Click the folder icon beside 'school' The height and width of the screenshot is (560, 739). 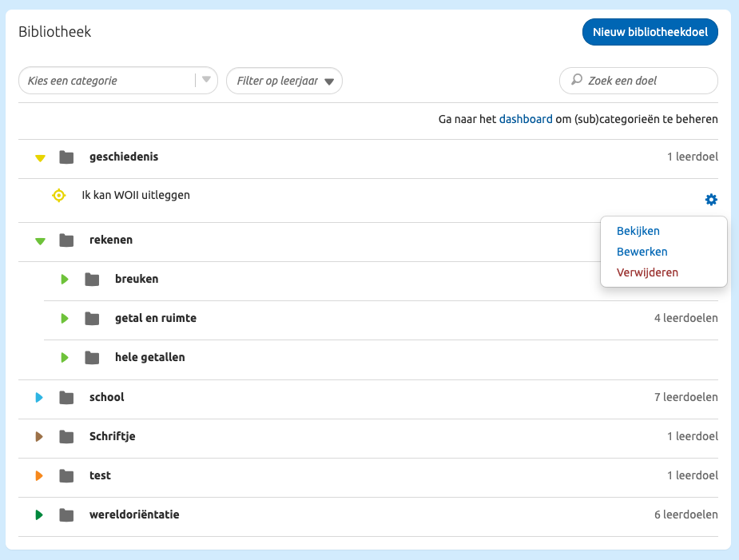(66, 397)
